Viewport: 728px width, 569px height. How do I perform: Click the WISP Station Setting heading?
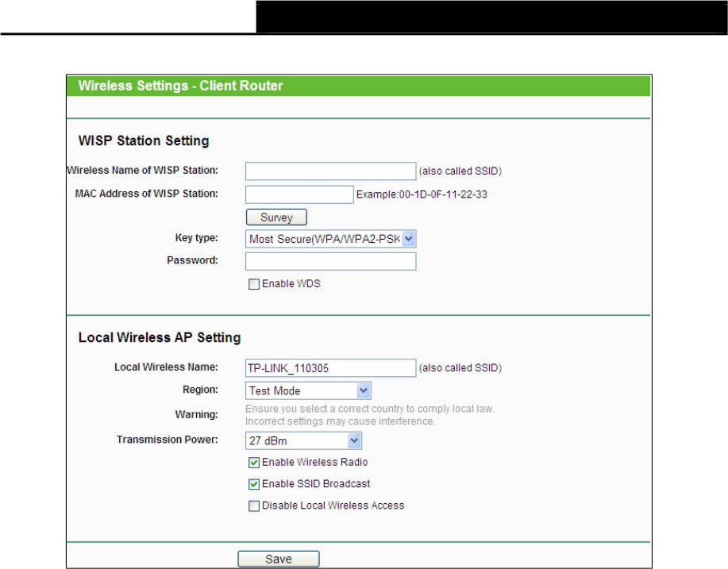[x=144, y=140]
